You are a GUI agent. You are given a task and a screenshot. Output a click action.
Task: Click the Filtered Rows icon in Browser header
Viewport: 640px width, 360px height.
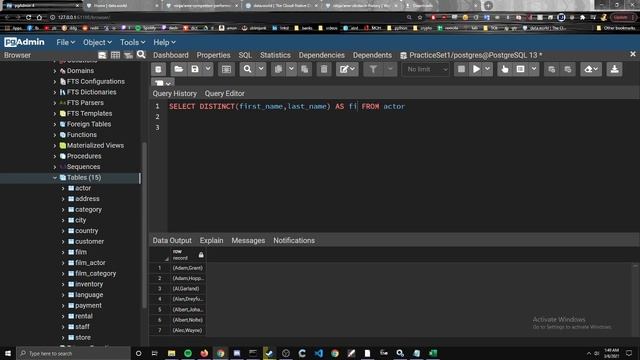[128, 55]
